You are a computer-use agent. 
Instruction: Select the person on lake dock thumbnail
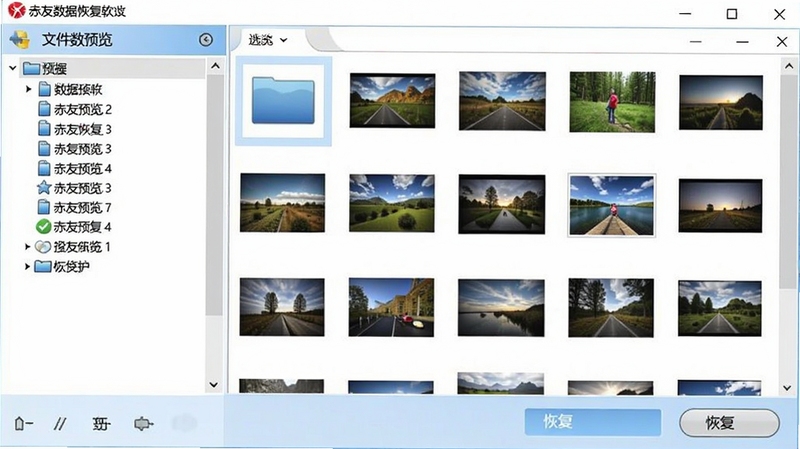pyautogui.click(x=612, y=205)
